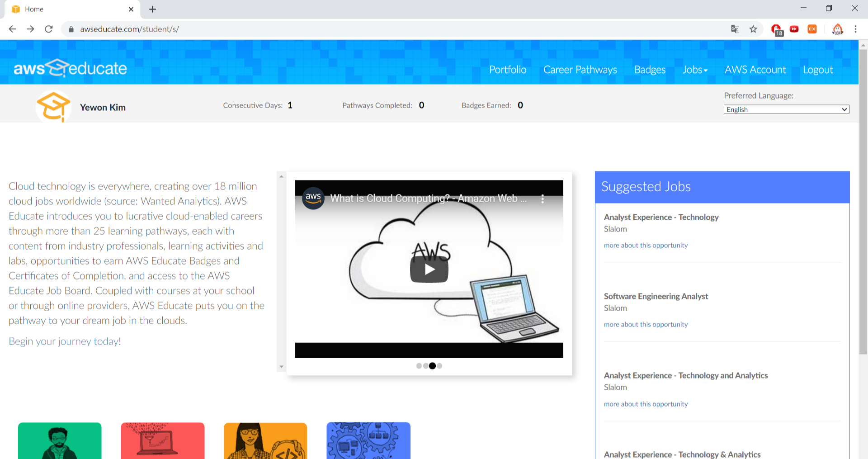This screenshot has height=459, width=868.
Task: Open the Preferred Language dropdown
Action: pos(787,109)
